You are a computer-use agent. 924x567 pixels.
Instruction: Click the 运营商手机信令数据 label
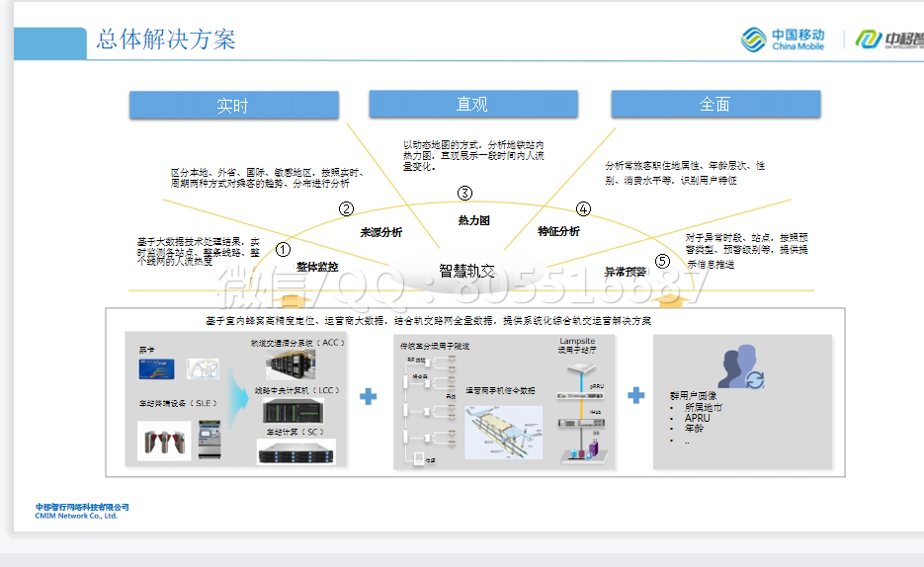coord(500,390)
